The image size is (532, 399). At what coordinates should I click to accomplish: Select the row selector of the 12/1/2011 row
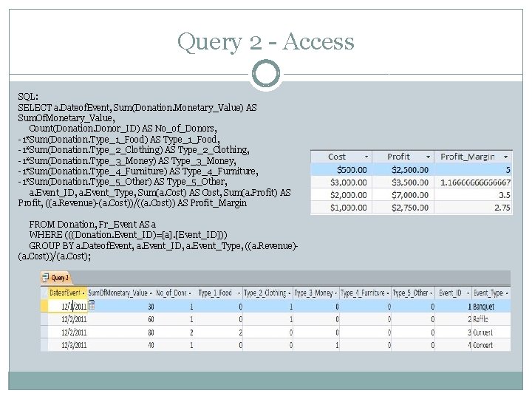44,307
